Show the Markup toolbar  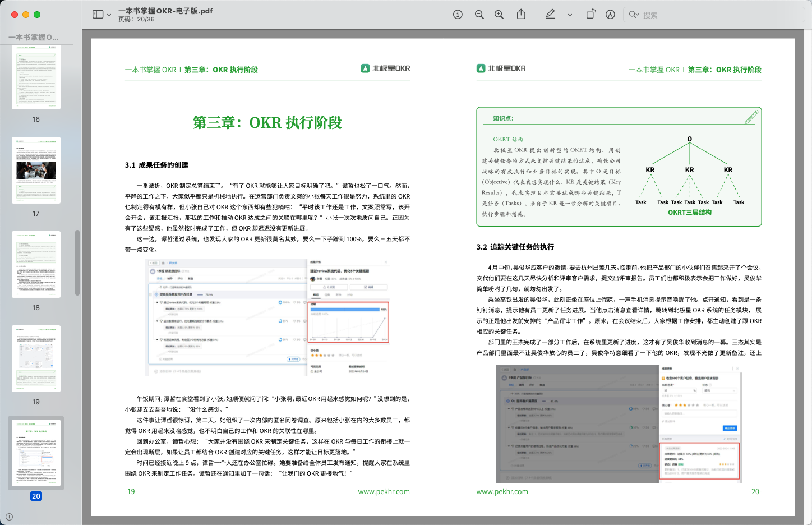point(610,15)
